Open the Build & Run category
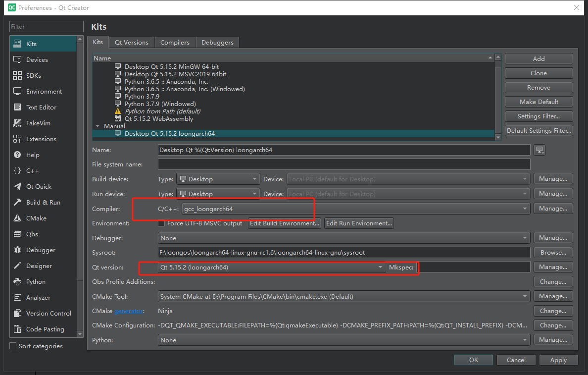This screenshot has width=588, height=375. (43, 202)
